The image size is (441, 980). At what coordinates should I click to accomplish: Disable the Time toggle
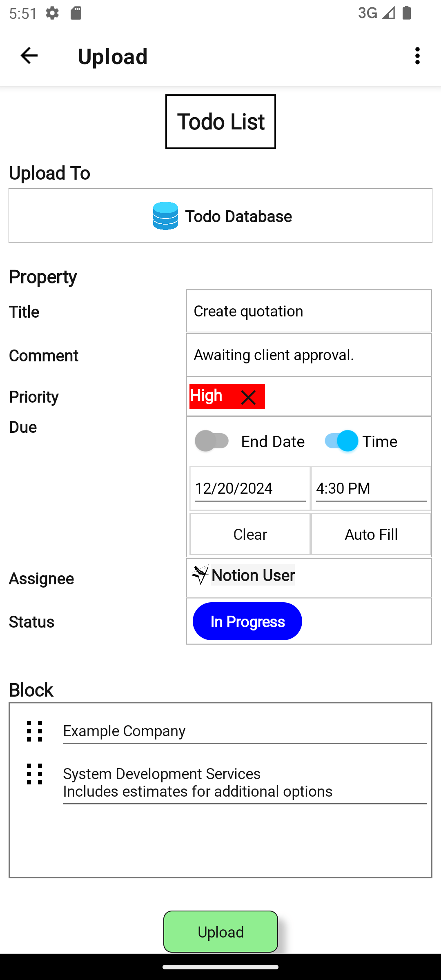pyautogui.click(x=341, y=441)
